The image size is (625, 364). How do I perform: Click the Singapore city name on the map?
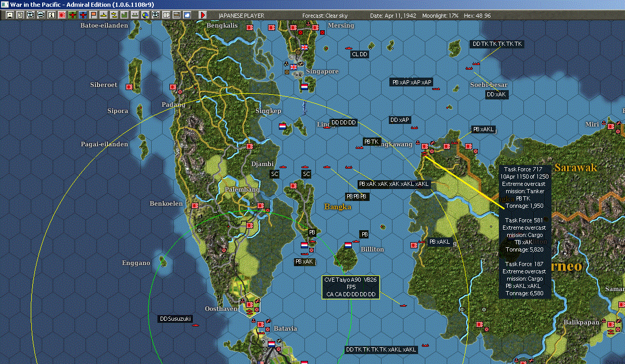coord(322,71)
